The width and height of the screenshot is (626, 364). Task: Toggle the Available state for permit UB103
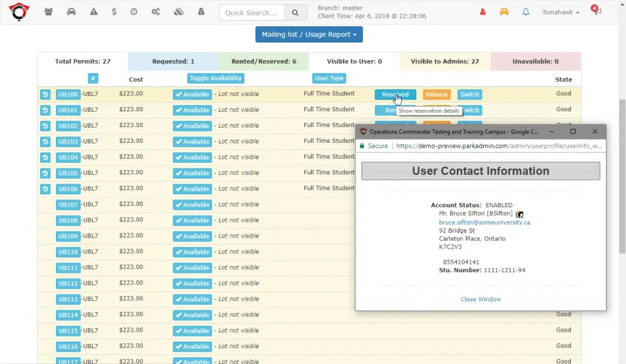coord(192,141)
